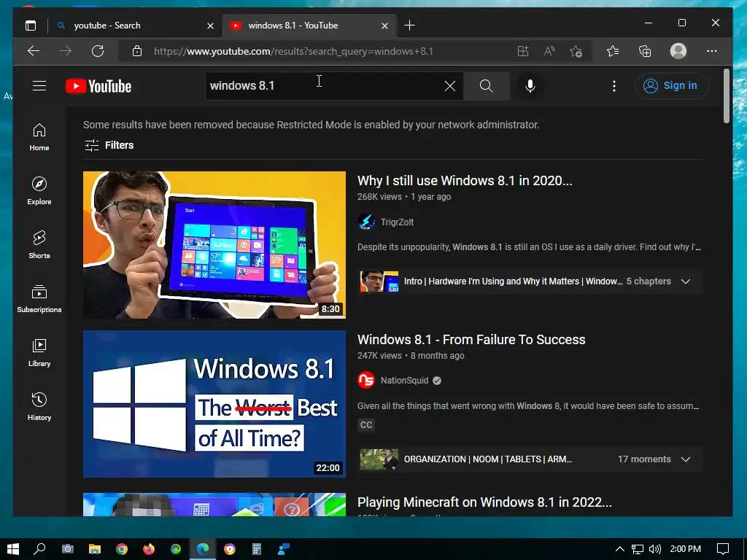This screenshot has height=560, width=747.
Task: Visit TrigrZolt channel name link
Action: coord(397,222)
